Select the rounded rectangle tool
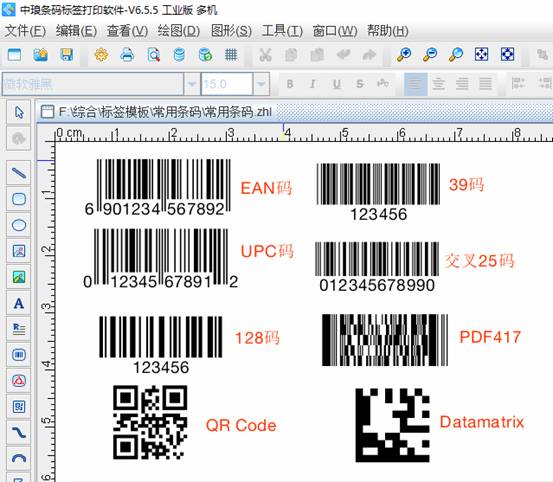Viewport: 553px width, 482px height. 19,199
